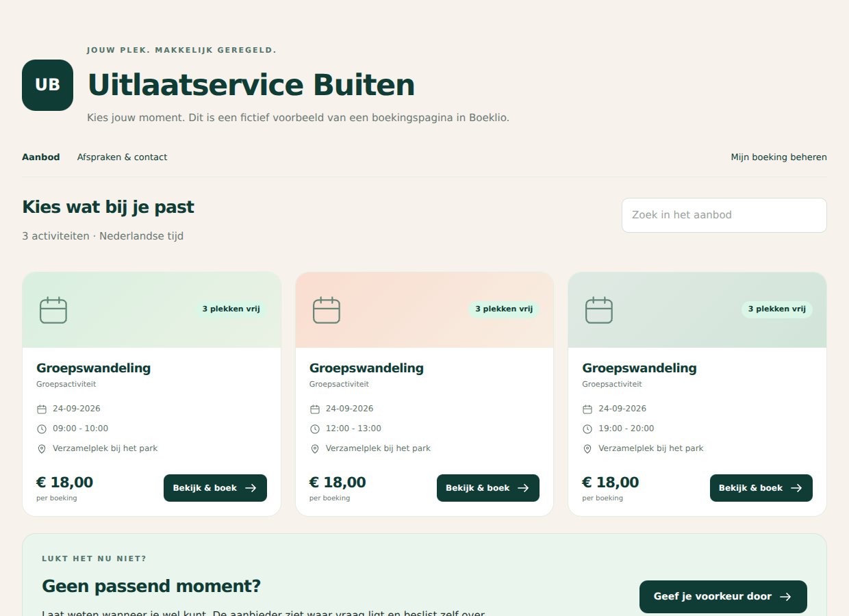Click the location pin icon in the 09:00 card

[42, 449]
